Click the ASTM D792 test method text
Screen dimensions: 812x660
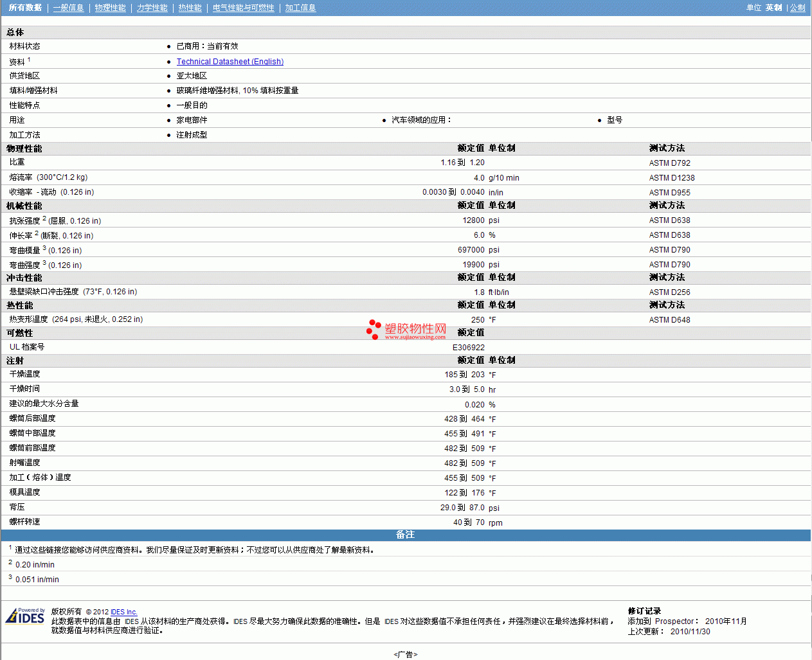(669, 163)
